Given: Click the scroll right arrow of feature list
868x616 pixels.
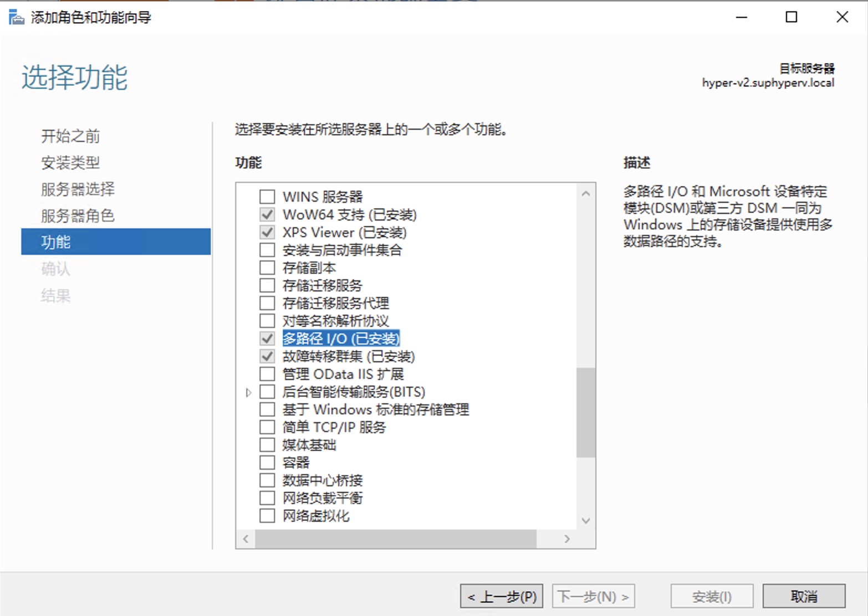Looking at the screenshot, I should click(x=567, y=538).
